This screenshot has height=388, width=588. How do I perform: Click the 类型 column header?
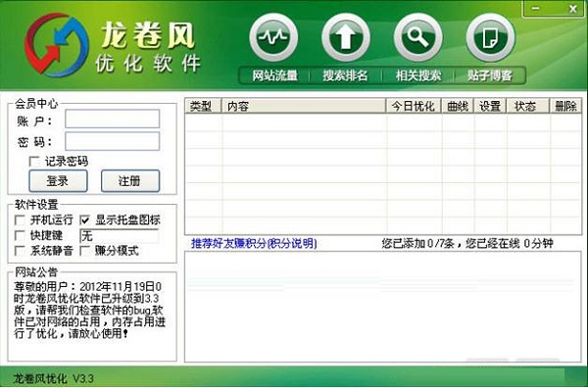[x=203, y=106]
